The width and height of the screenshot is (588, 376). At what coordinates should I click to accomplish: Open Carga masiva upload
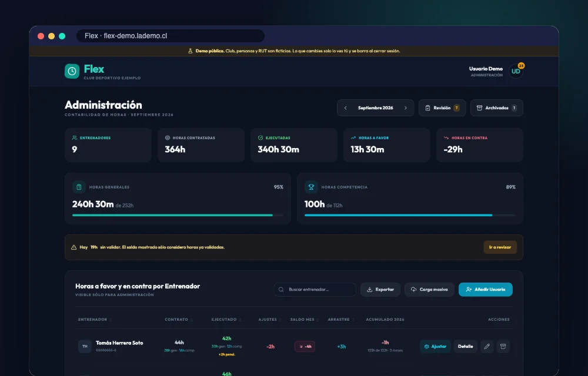[x=429, y=290]
